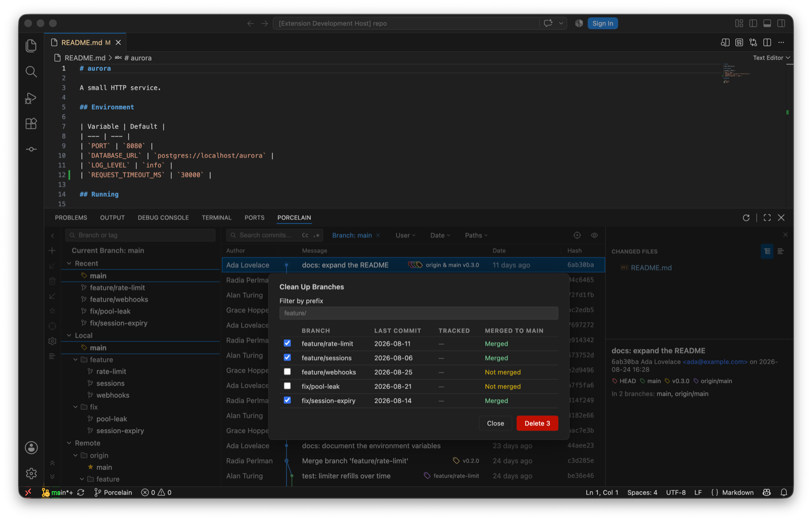Check the fix/pool-leak branch checkbox
812x521 pixels.
coord(287,386)
